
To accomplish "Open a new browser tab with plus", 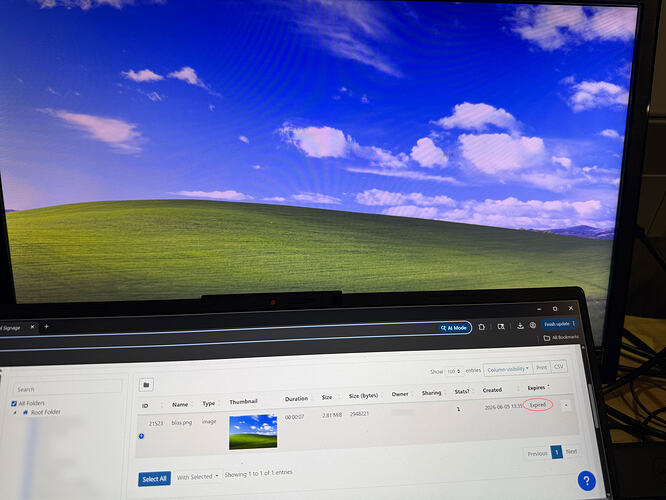I will (x=46, y=326).
